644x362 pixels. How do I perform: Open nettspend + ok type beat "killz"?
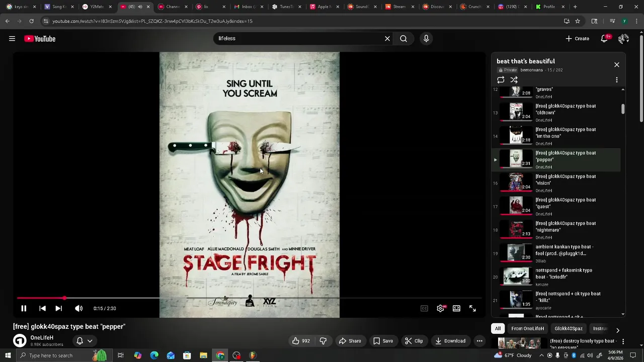pyautogui.click(x=556, y=300)
